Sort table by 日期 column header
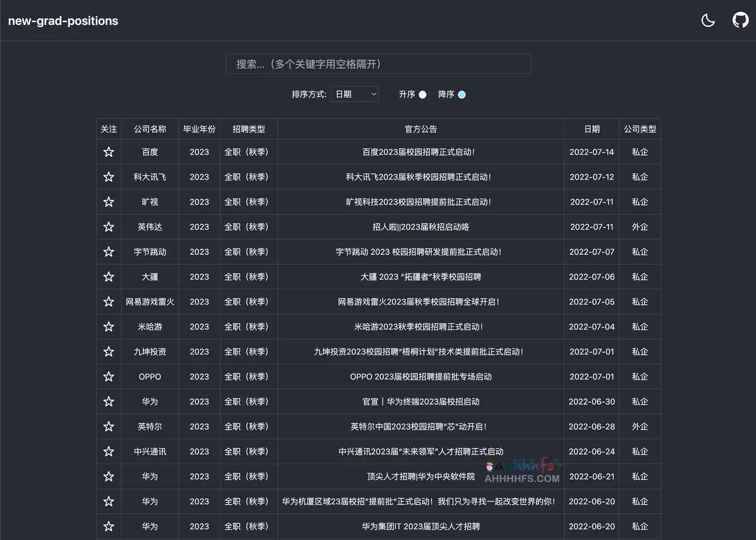756x540 pixels. (592, 129)
